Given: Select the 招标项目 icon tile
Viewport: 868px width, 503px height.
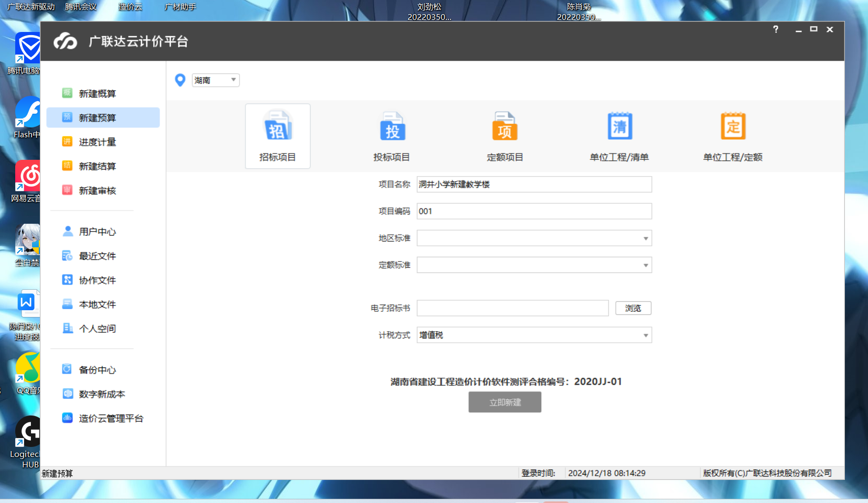Looking at the screenshot, I should click(277, 136).
